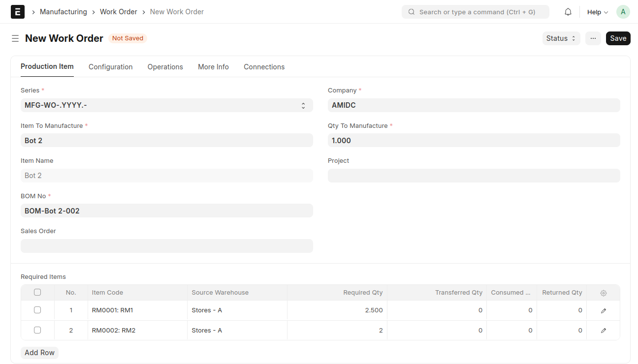Open the Series dropdown
638x364 pixels.
[166, 105]
